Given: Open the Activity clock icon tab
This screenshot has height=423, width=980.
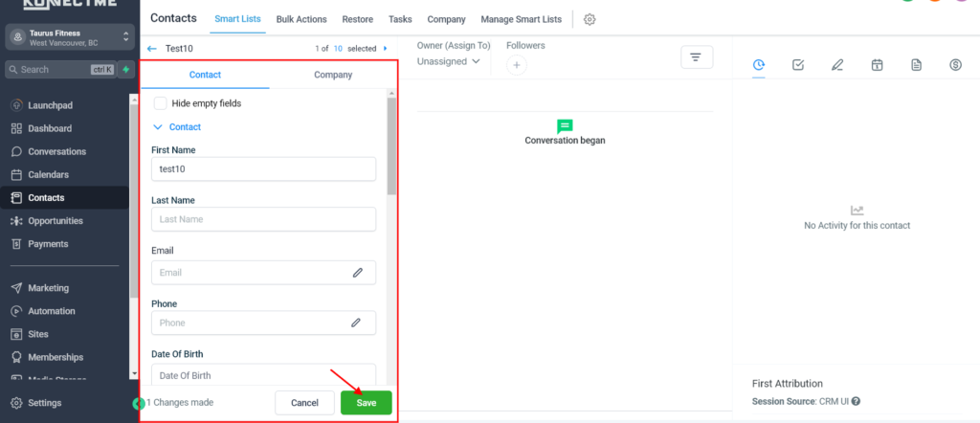Looking at the screenshot, I should pyautogui.click(x=759, y=65).
